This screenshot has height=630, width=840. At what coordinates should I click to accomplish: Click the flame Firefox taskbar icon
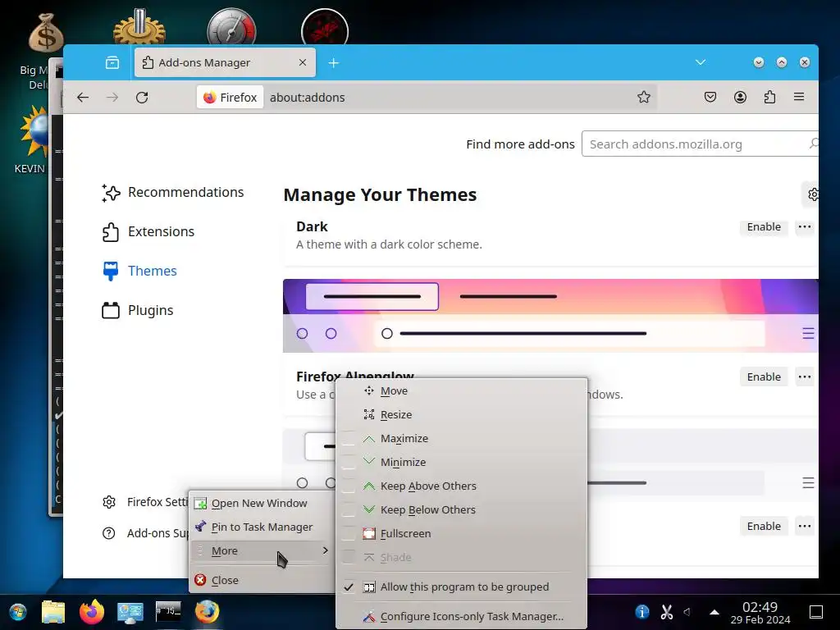pos(92,612)
